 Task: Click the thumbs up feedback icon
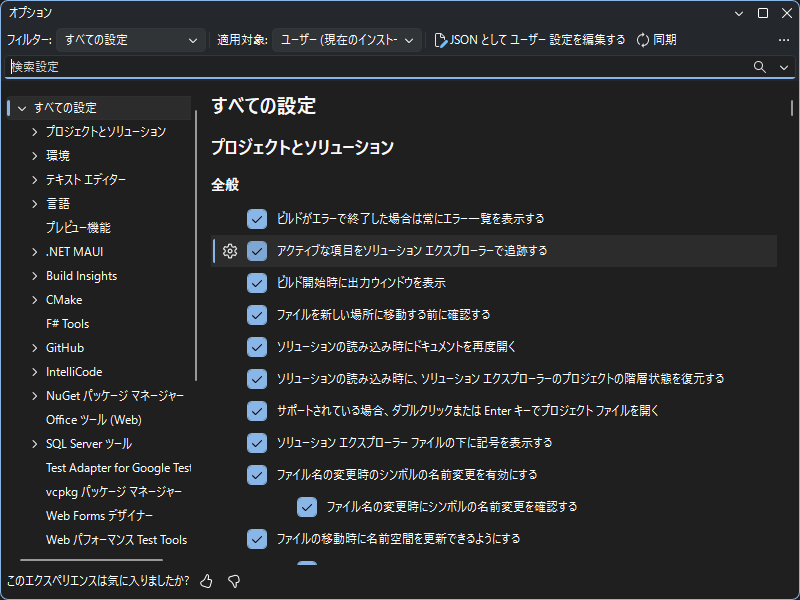coord(206,581)
